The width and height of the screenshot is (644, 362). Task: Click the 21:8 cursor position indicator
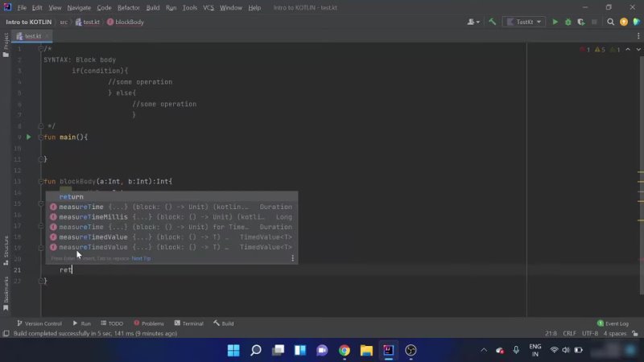click(x=551, y=334)
